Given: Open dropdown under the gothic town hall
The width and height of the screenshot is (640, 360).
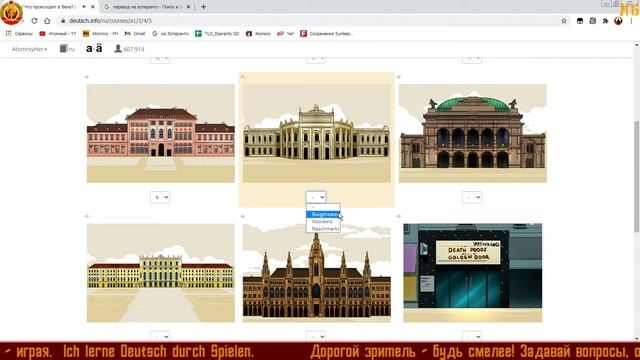Looking at the screenshot, I should click(x=316, y=336).
